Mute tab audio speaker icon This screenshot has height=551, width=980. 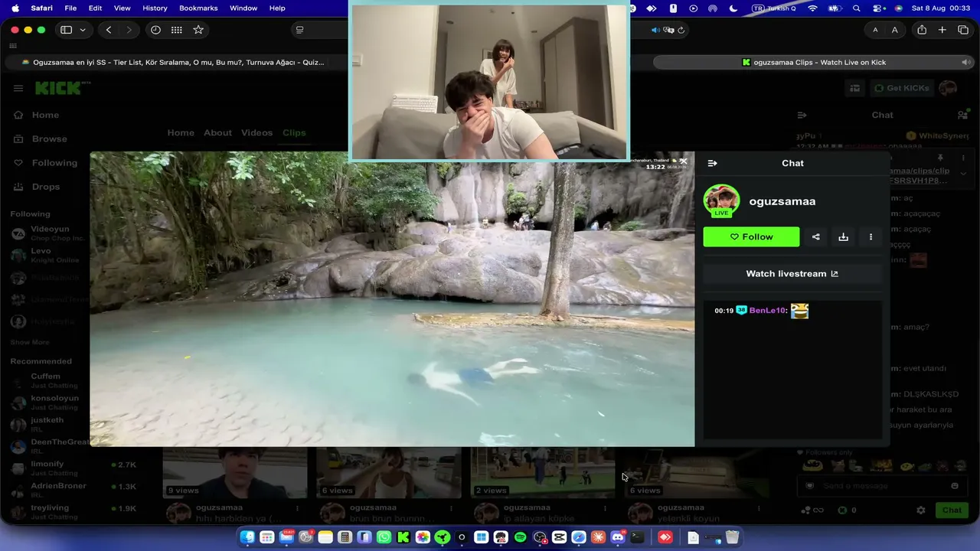tap(655, 30)
